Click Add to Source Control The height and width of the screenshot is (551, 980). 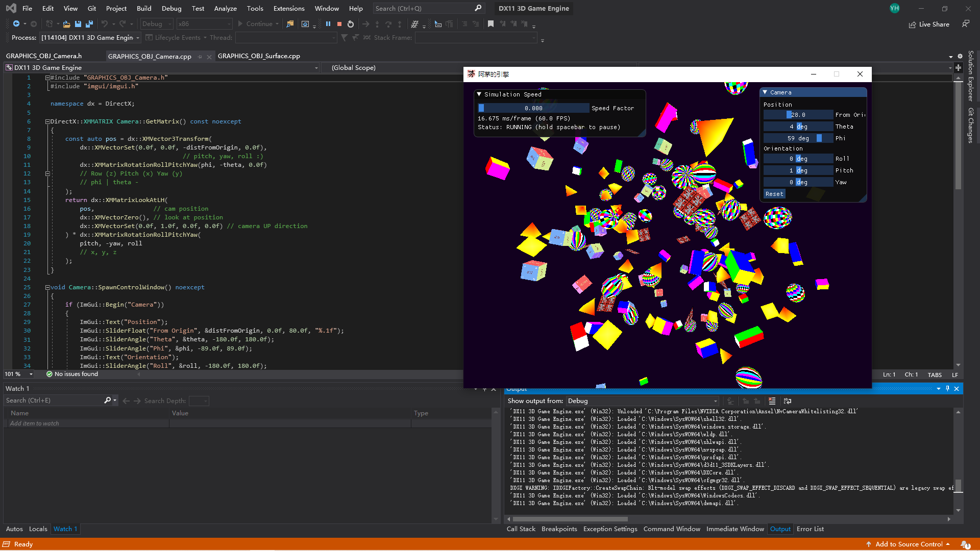click(x=909, y=544)
